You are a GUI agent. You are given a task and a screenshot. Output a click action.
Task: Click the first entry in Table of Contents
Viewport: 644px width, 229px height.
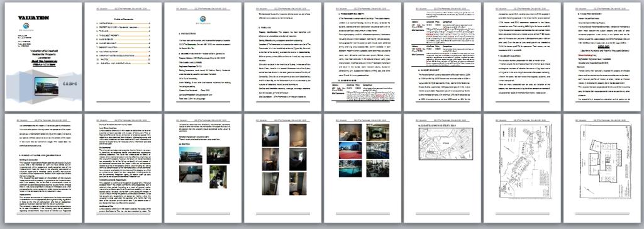(123, 24)
